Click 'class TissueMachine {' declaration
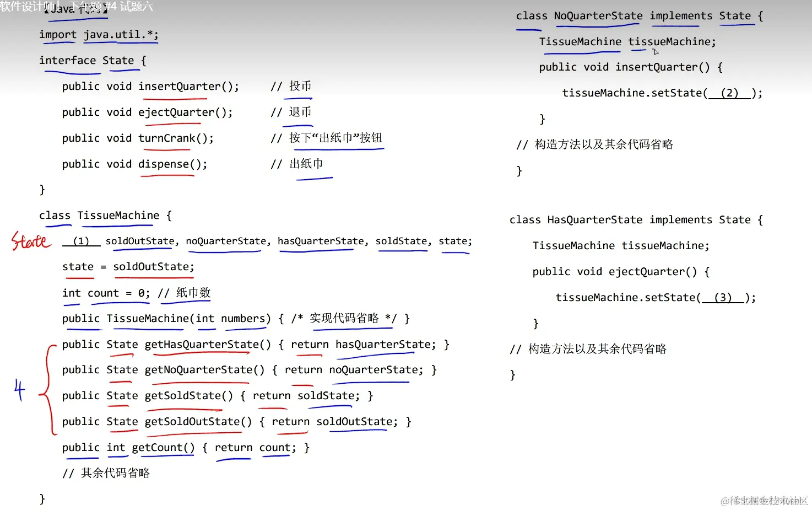The width and height of the screenshot is (812, 510). coord(105,216)
